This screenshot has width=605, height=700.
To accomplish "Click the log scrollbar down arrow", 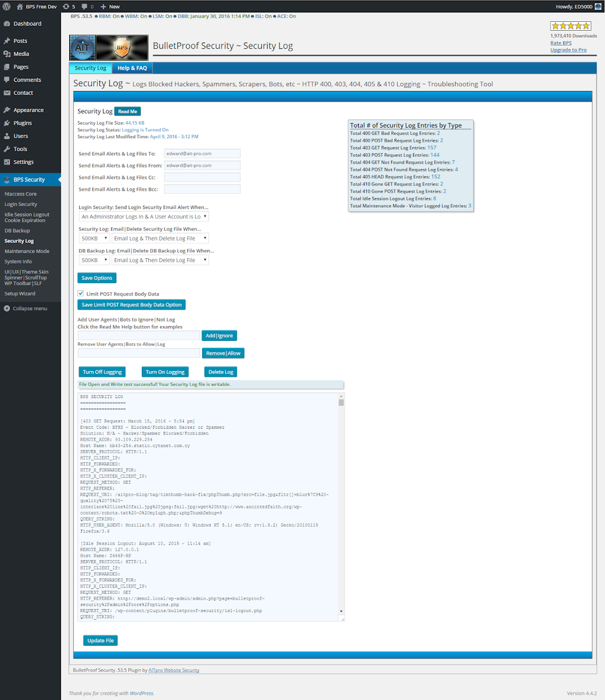I will click(x=341, y=611).
